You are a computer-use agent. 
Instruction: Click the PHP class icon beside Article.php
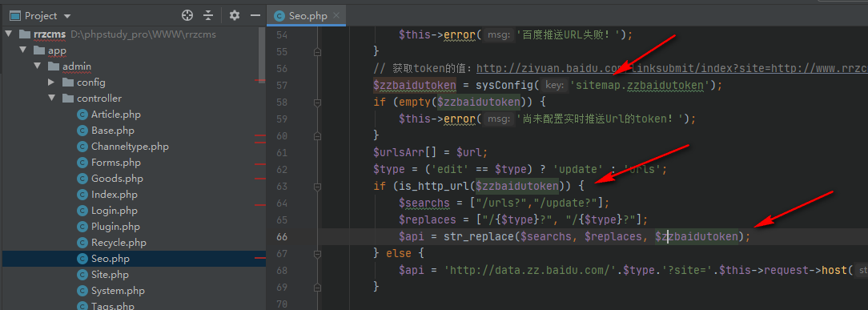[82, 115]
